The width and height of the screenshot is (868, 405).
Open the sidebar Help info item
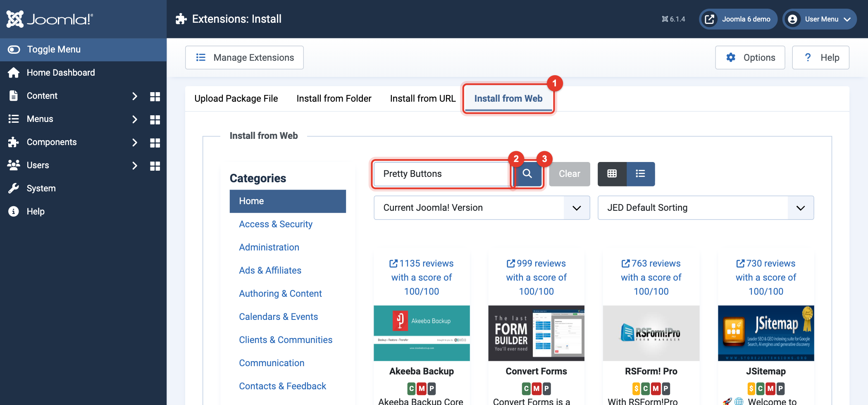pos(83,212)
